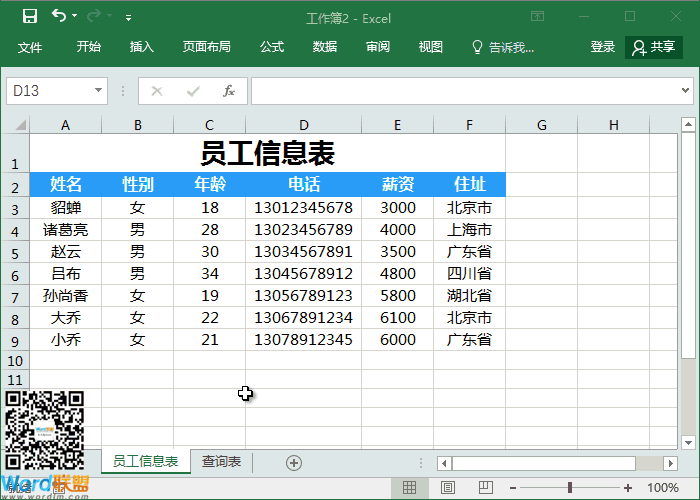Viewport: 700px width, 500px height.
Task: Select the cell containing 湖北省
Action: pyautogui.click(x=469, y=296)
